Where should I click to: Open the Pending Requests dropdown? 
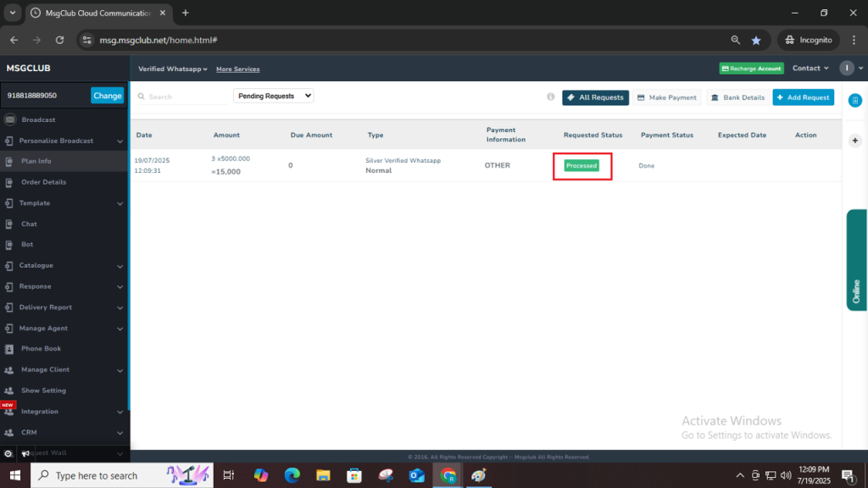click(274, 96)
